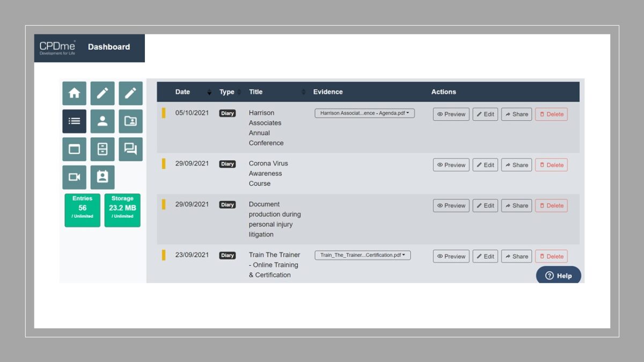Click the ID badge icon in sidebar
This screenshot has height=362, width=644.
coord(103,177)
